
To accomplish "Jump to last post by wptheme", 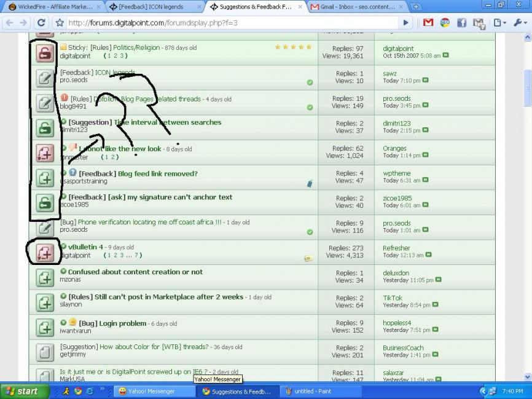I will click(426, 180).
